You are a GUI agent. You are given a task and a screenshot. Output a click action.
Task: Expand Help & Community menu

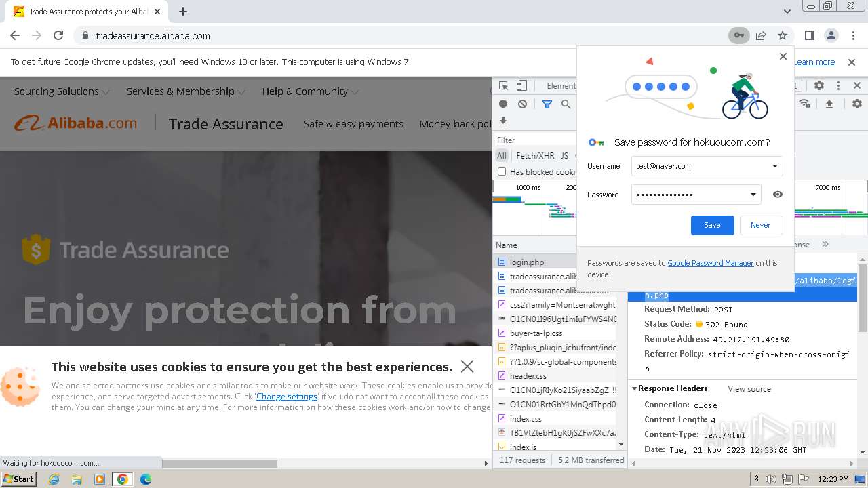point(311,91)
